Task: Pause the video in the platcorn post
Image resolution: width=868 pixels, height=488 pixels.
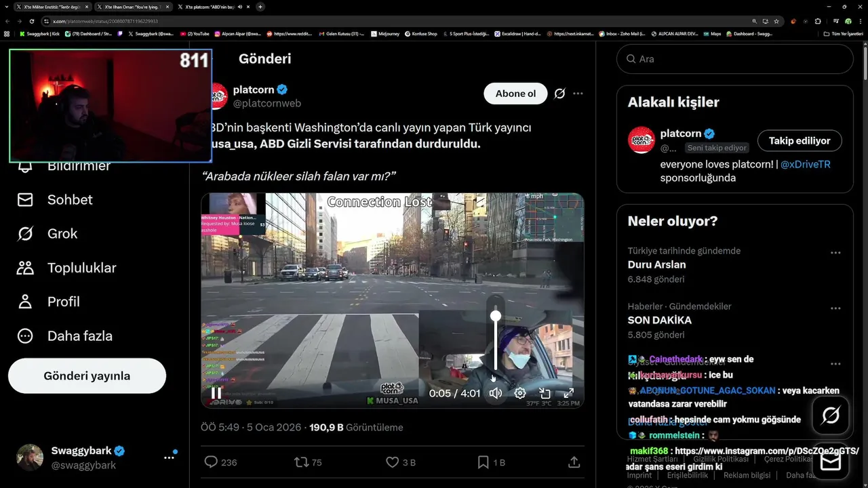Action: click(216, 392)
